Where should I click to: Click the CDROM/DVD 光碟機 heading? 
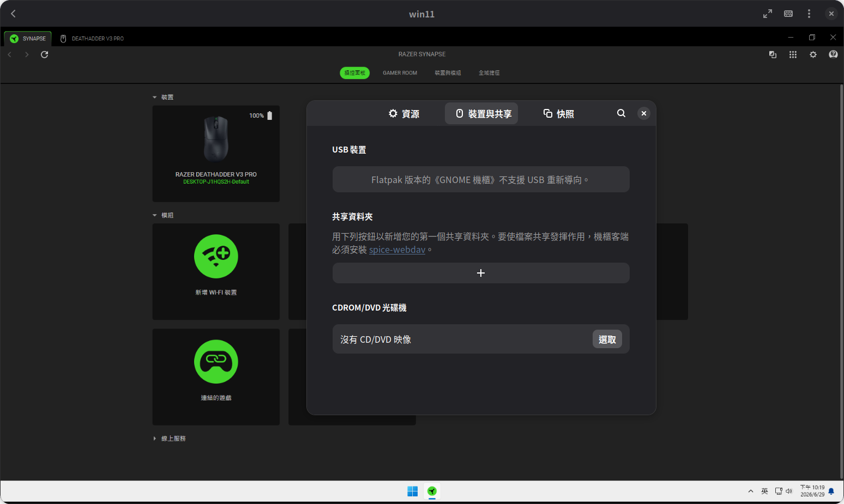coord(369,308)
